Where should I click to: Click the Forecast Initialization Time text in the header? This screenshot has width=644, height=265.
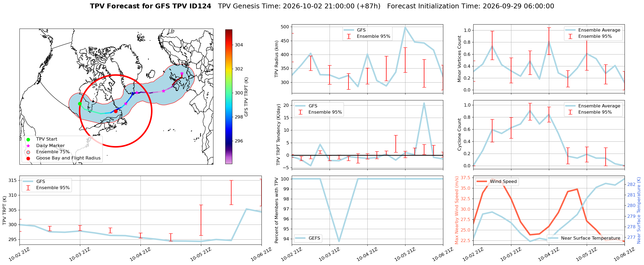coord(471,6)
